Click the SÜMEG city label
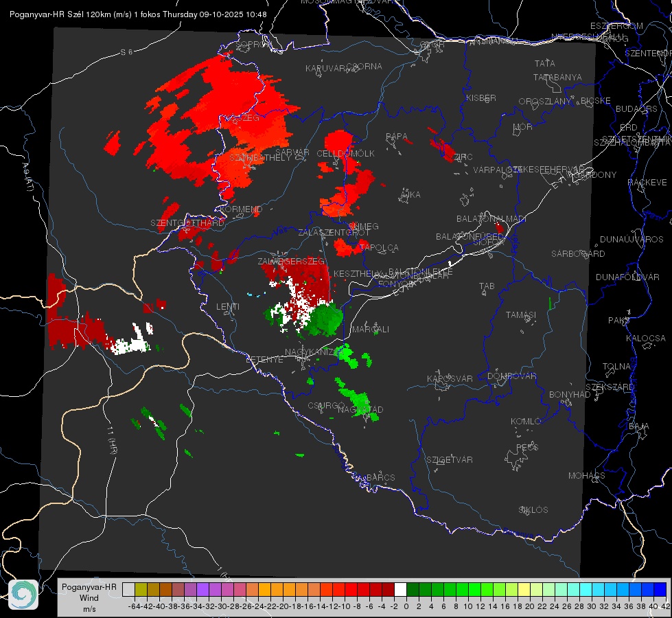Image resolution: width=672 pixels, height=618 pixels. [363, 226]
